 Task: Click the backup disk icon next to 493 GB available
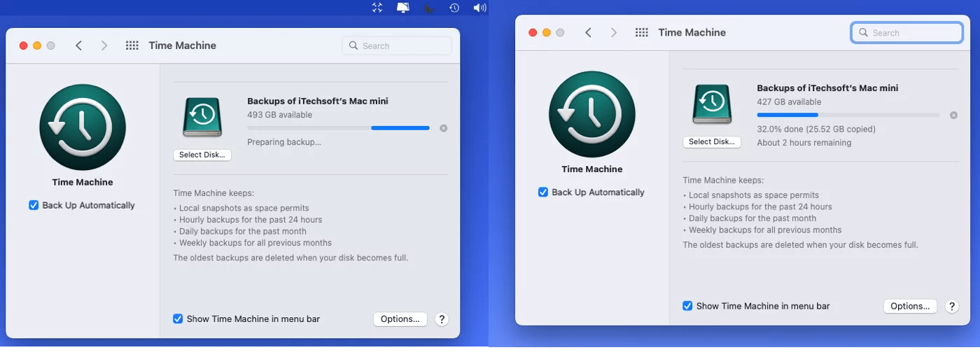[x=202, y=117]
